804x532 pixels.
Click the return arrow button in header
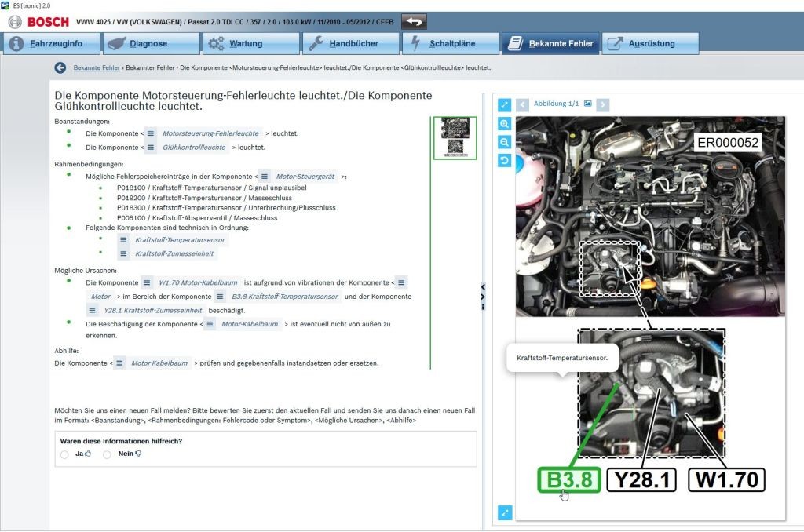tap(414, 21)
